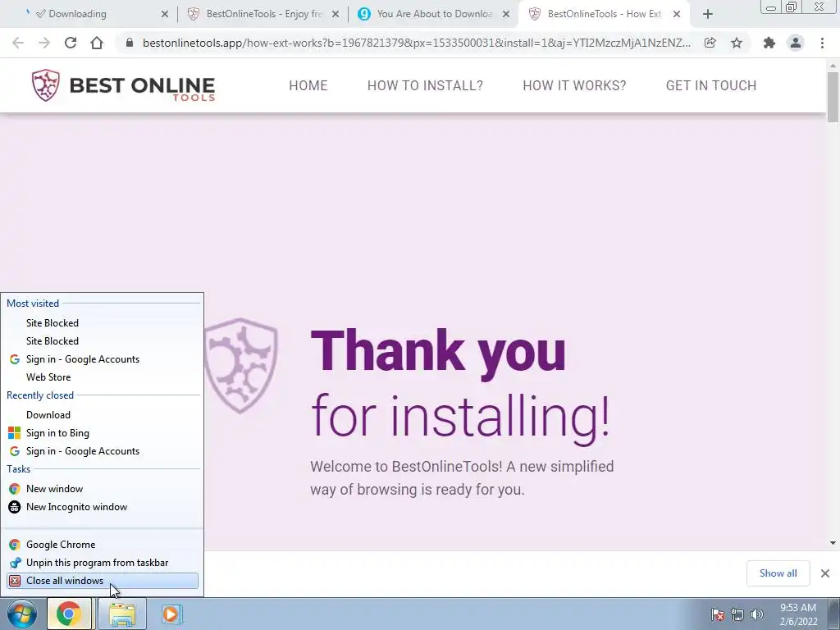
Task: Open the Extensions puzzle icon
Action: point(769,43)
